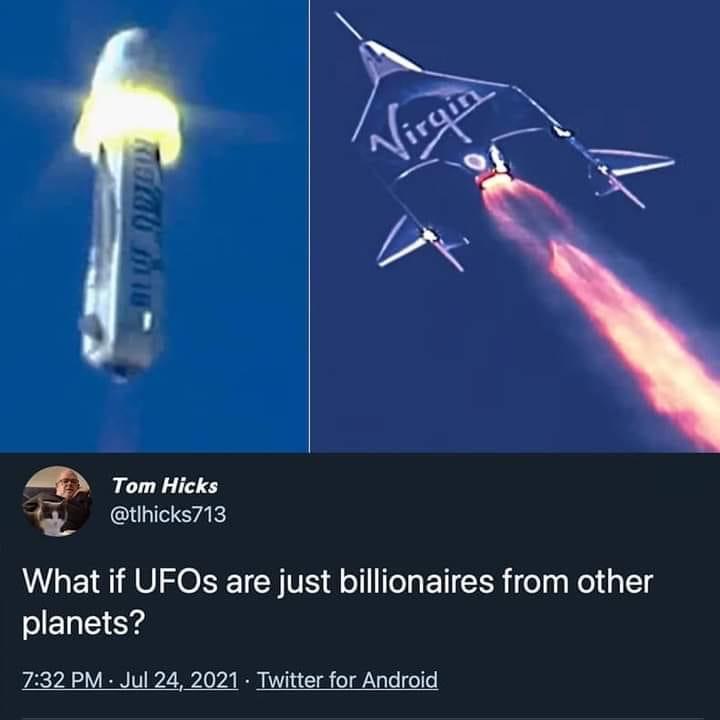The image size is (720, 720).
Task: Click the white divider between the two photos
Action: [309, 226]
